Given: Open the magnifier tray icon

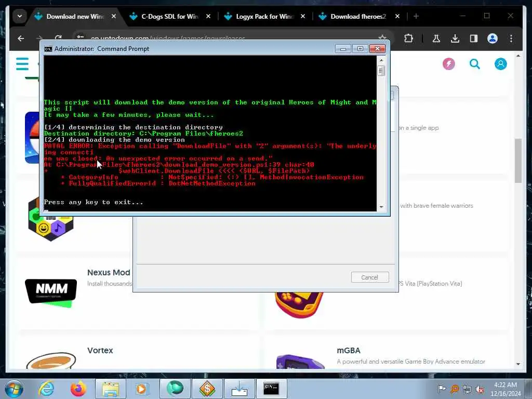Looking at the screenshot, I should [455, 389].
